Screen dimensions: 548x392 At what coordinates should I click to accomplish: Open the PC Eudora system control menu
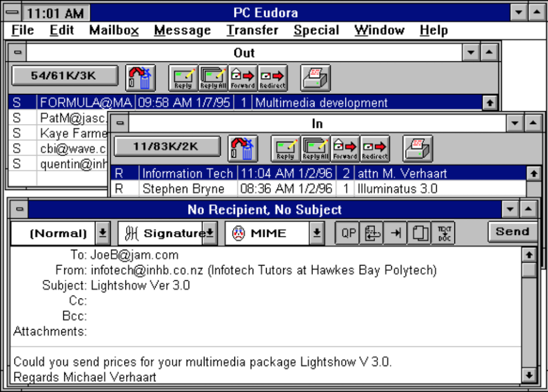coord(12,13)
